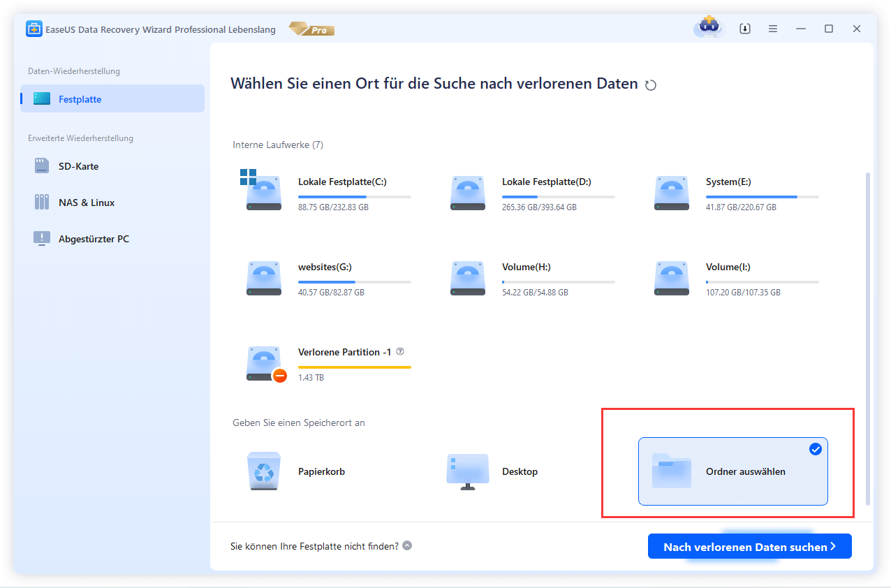Click the Papierkorb label
Screen dimensions: 891x588
(x=321, y=471)
